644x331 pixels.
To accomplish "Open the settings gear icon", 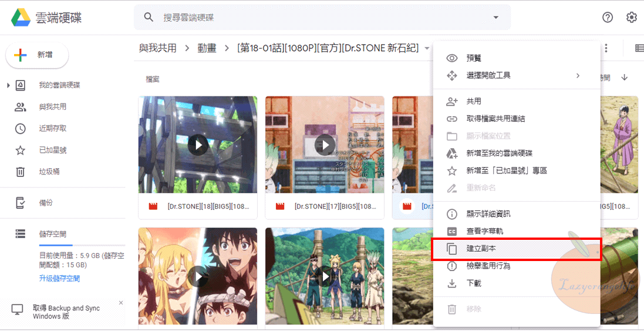I will click(632, 18).
